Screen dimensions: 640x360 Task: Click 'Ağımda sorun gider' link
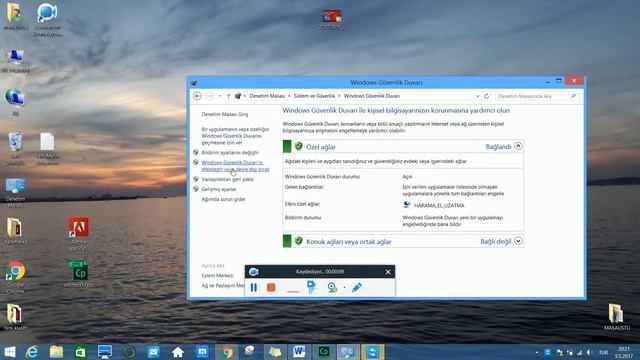(x=223, y=200)
